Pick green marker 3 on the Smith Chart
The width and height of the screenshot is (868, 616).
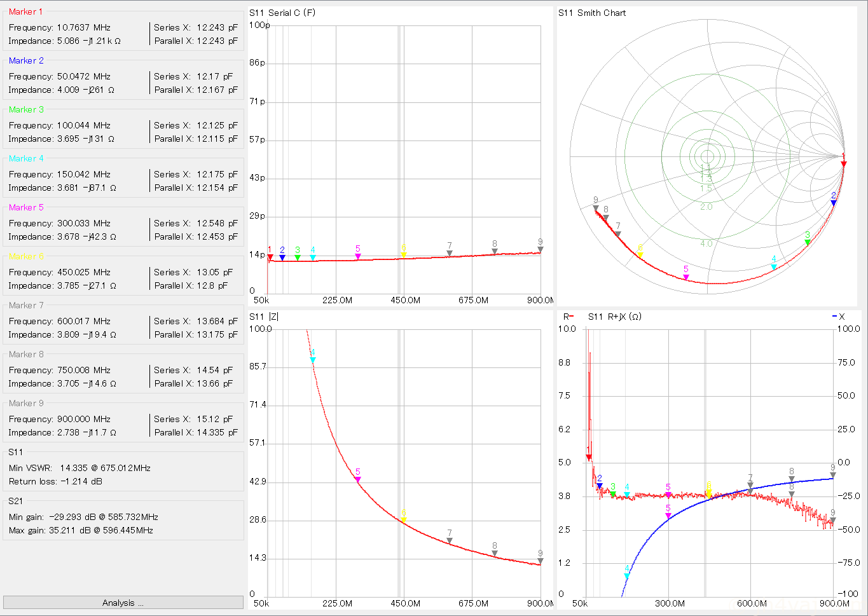point(808,243)
